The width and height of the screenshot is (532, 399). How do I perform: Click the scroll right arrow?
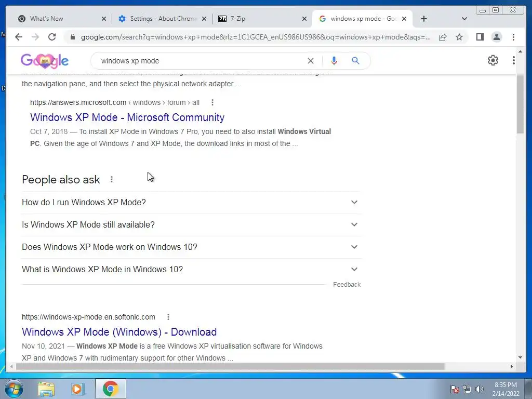pos(512,366)
